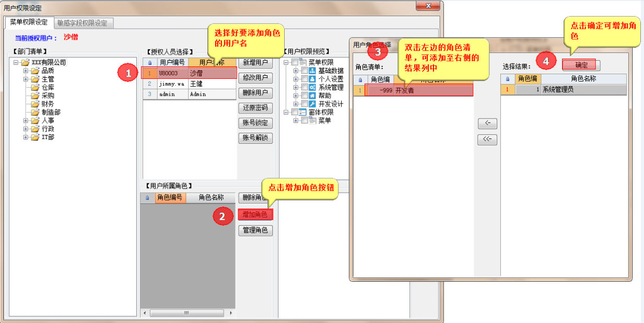This screenshot has height=323, width=644.
Task: Select 系统管理员 row in 选择结果 list
Action: [564, 89]
